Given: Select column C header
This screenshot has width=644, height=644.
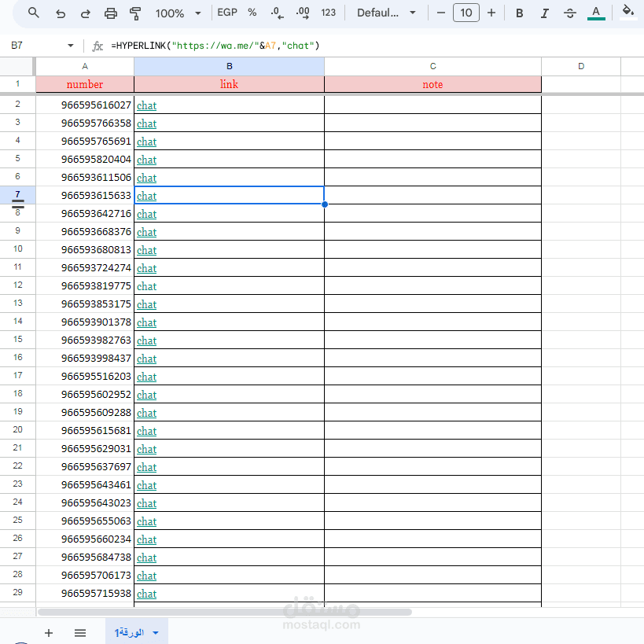Looking at the screenshot, I should [433, 66].
